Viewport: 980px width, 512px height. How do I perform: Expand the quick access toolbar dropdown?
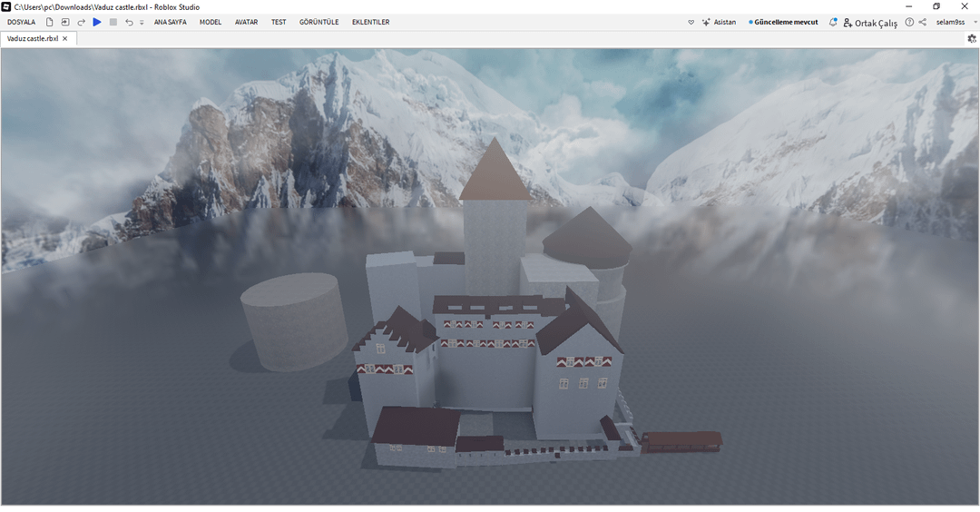tap(142, 22)
